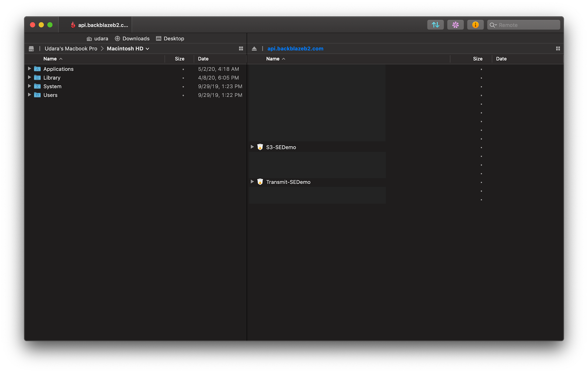Sort local files by Date column
588x373 pixels.
coord(203,59)
